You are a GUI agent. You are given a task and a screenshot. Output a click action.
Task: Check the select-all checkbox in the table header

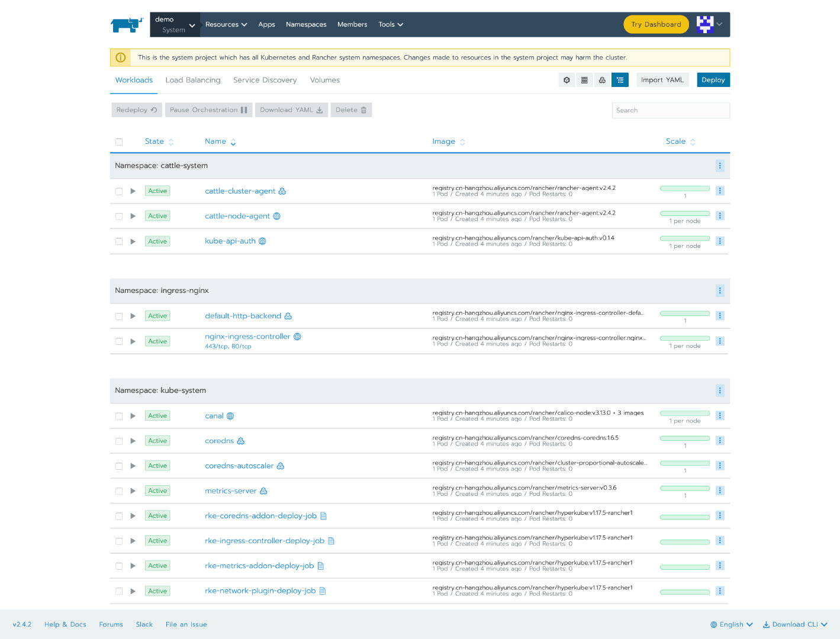pyautogui.click(x=119, y=141)
